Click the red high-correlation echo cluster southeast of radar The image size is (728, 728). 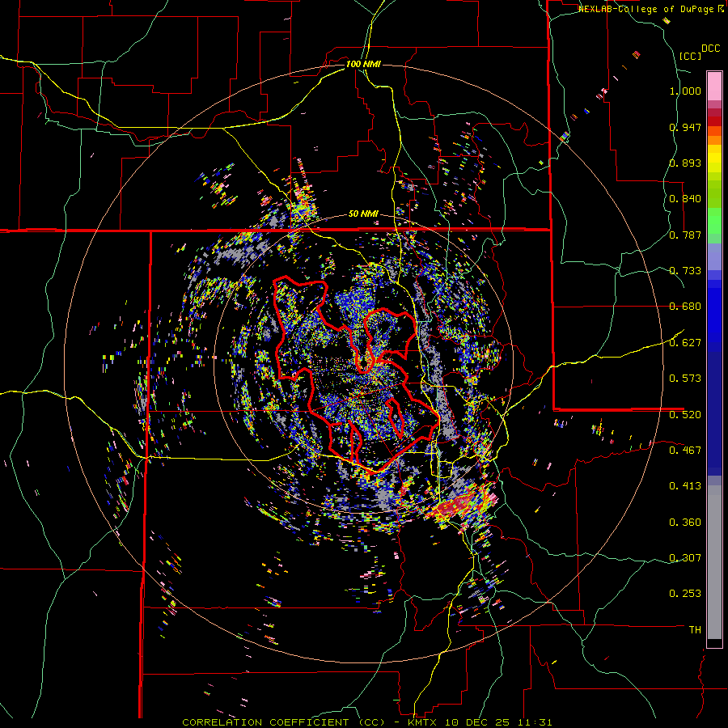(457, 506)
